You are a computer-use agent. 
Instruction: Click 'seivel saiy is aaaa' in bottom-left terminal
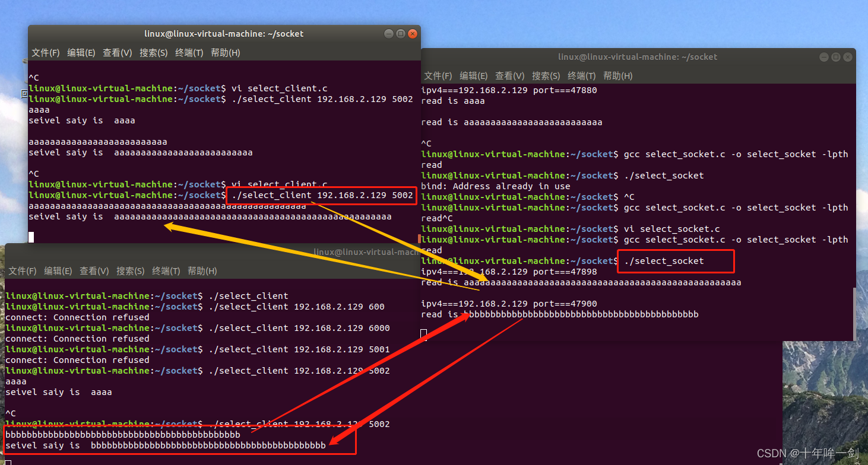tap(58, 392)
